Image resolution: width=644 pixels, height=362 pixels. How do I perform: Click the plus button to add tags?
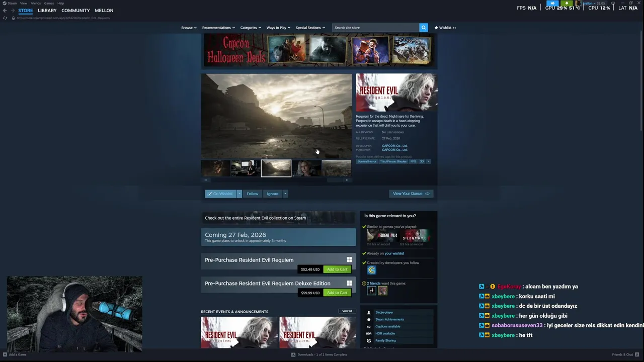click(x=429, y=161)
